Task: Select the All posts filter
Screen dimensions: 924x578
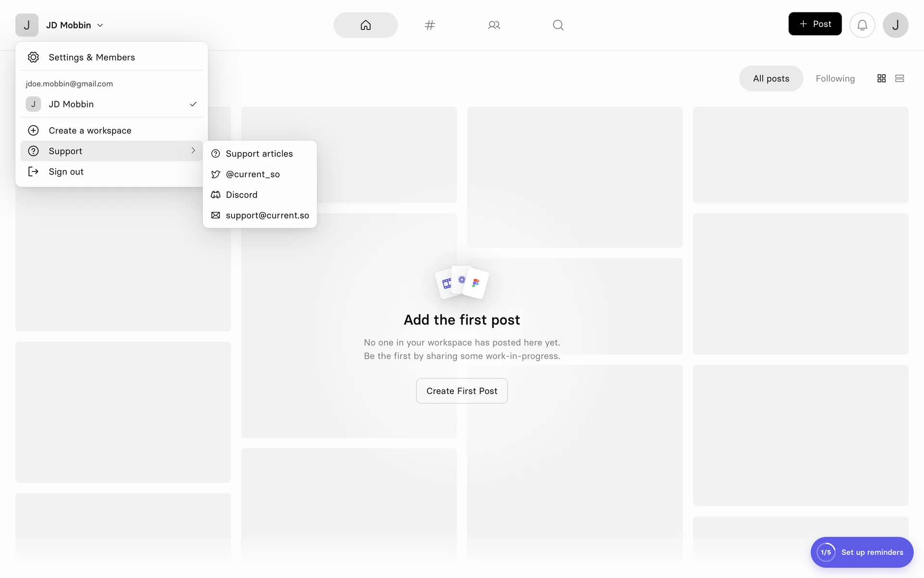Action: [770, 79]
